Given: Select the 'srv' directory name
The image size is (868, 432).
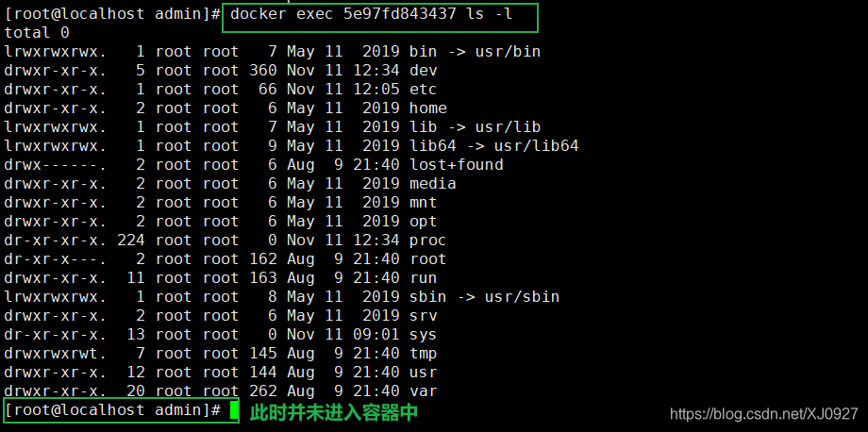Looking at the screenshot, I should tap(424, 316).
